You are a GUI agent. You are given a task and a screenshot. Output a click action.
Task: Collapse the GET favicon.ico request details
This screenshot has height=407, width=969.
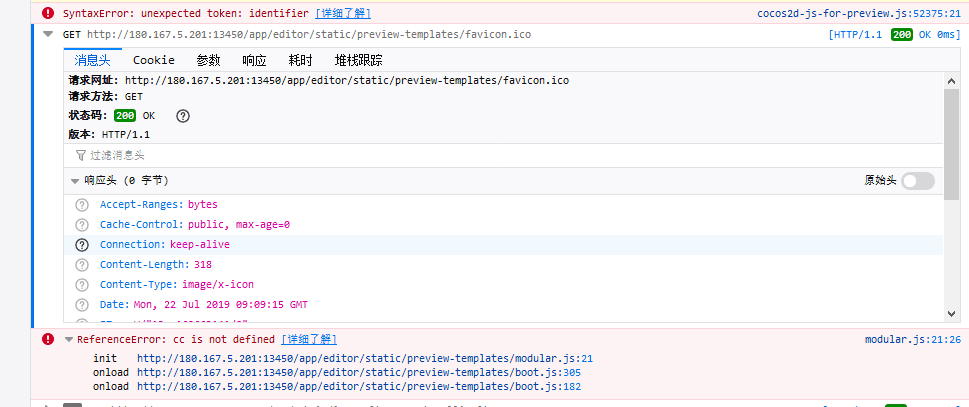click(49, 34)
